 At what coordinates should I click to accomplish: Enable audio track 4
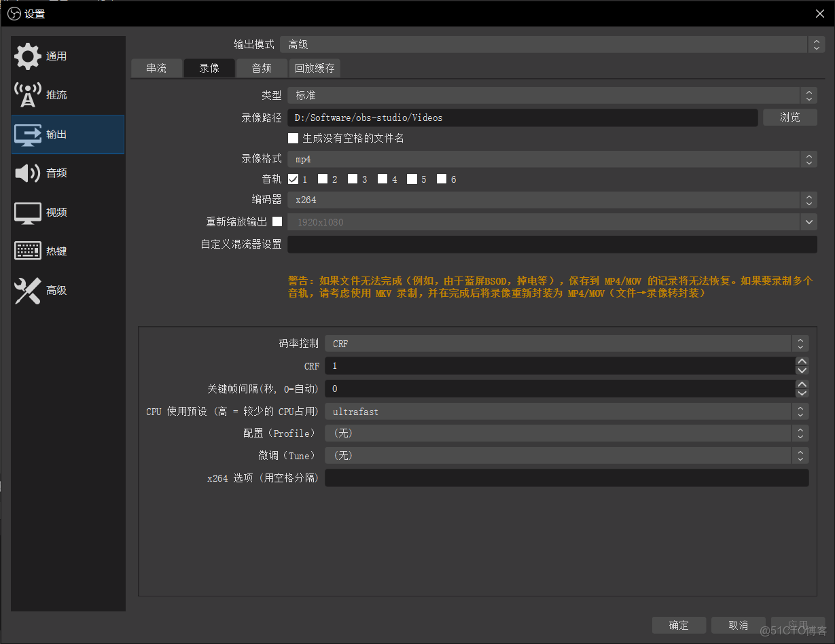383,179
